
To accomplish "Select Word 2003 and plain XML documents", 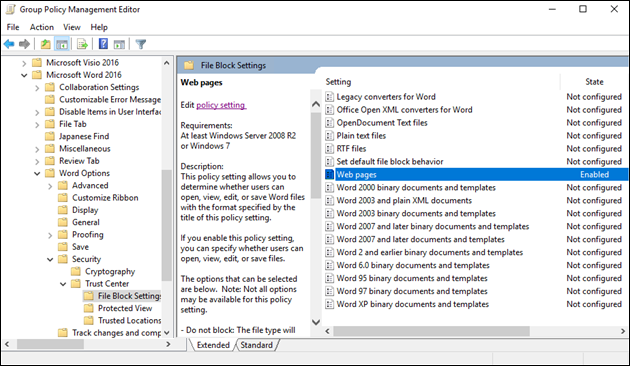I will (x=404, y=200).
